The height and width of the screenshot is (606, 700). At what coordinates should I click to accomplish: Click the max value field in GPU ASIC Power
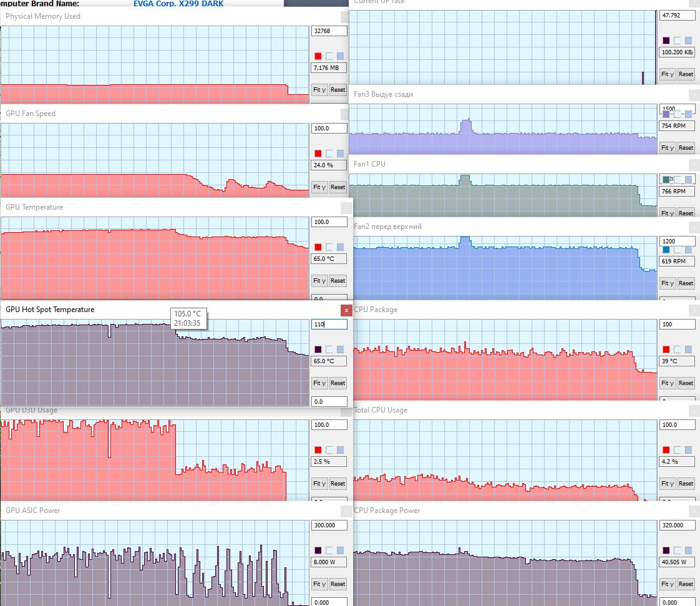329,525
